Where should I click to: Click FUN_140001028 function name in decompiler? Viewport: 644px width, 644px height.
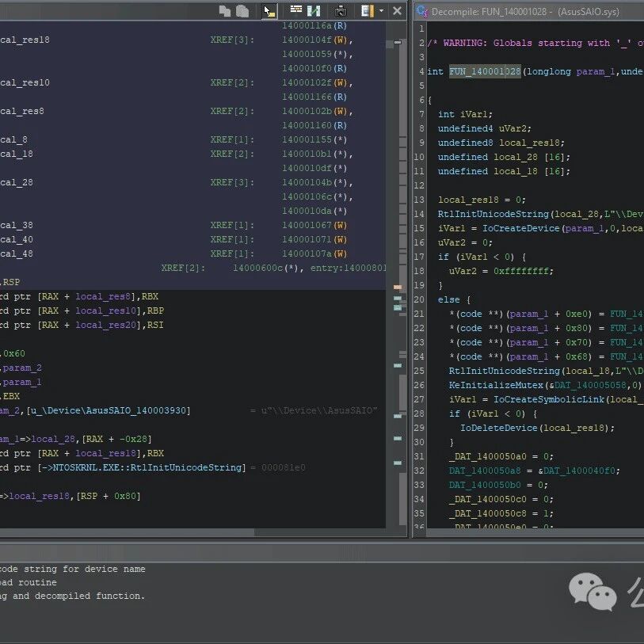[485, 71]
